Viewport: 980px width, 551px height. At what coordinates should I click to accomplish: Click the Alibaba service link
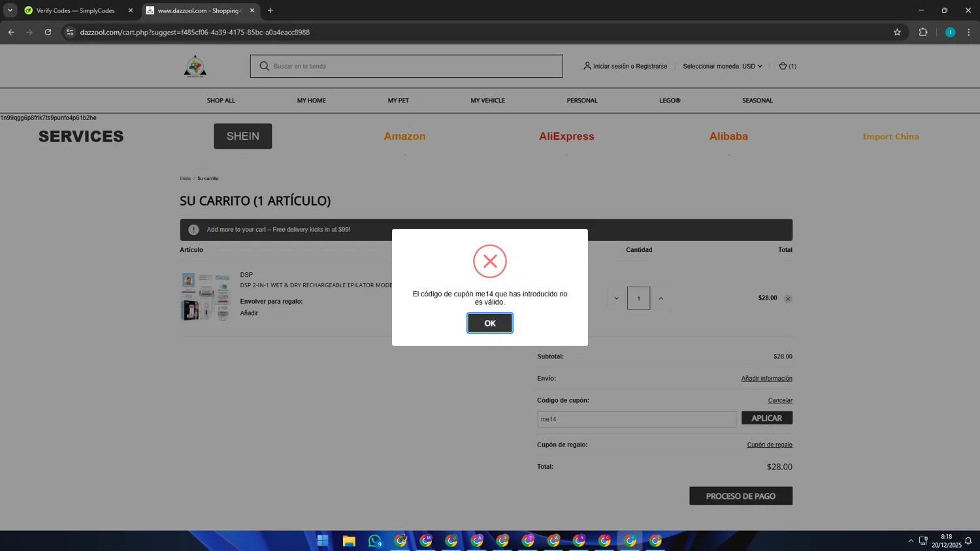(x=728, y=136)
